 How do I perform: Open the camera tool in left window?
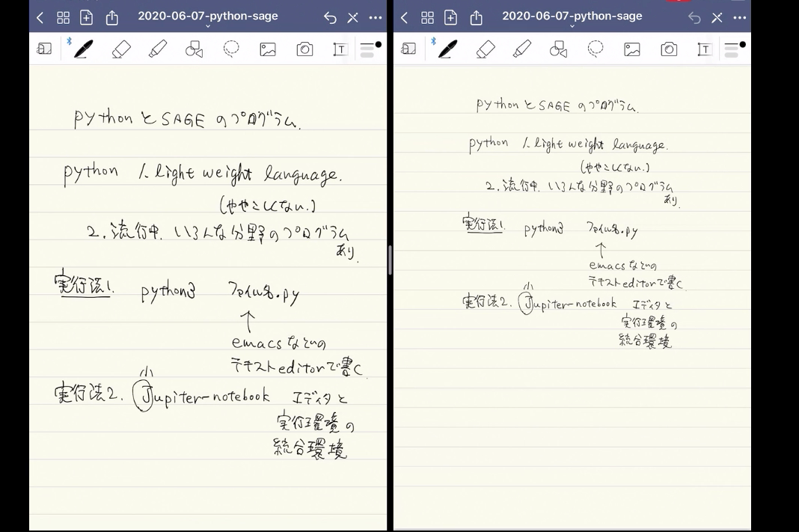pyautogui.click(x=304, y=49)
